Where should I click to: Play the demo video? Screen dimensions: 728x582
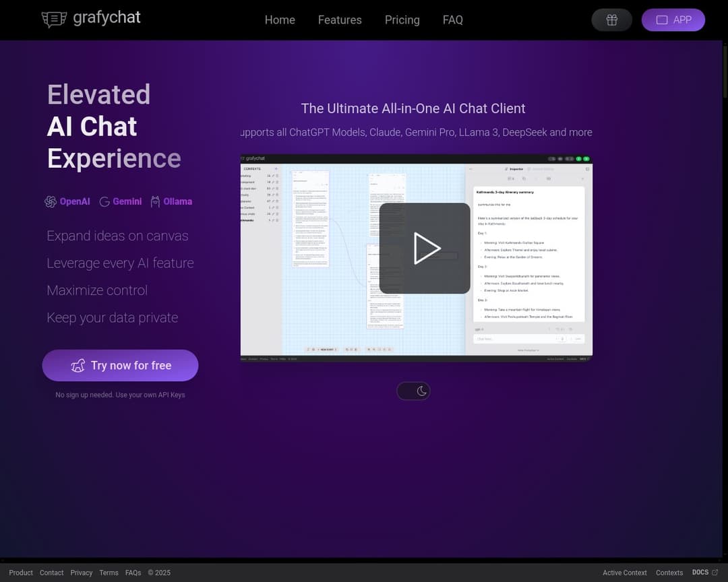[425, 249]
